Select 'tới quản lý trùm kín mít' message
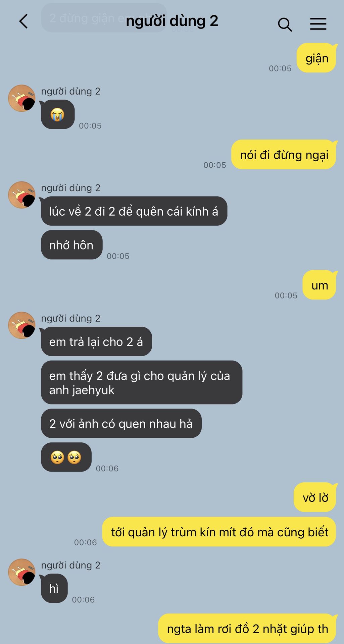This screenshot has width=344, height=644. point(219,532)
